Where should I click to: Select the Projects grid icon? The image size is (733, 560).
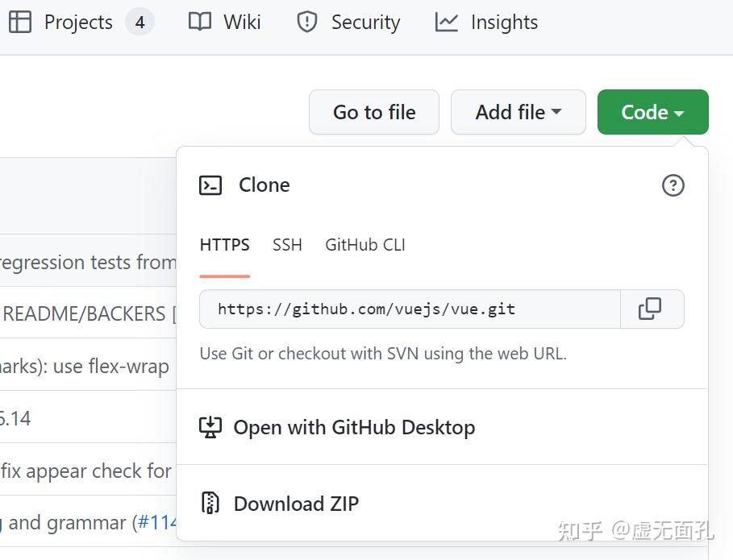20,22
